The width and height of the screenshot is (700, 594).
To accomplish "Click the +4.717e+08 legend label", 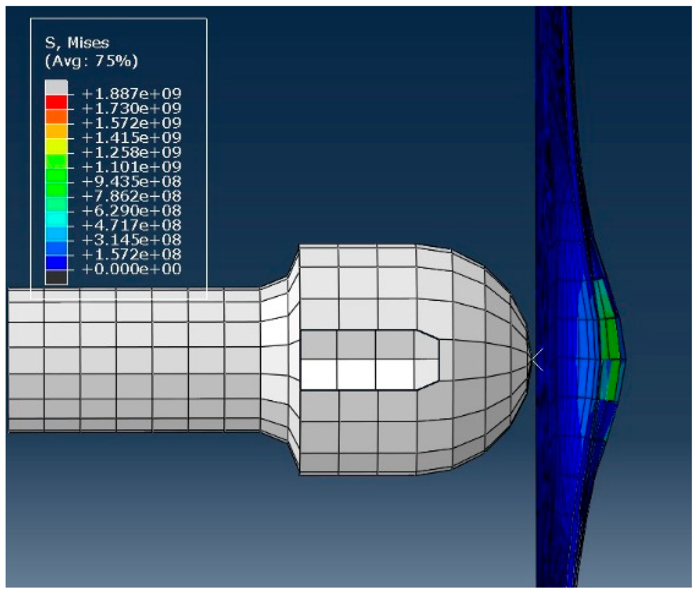I will (131, 225).
